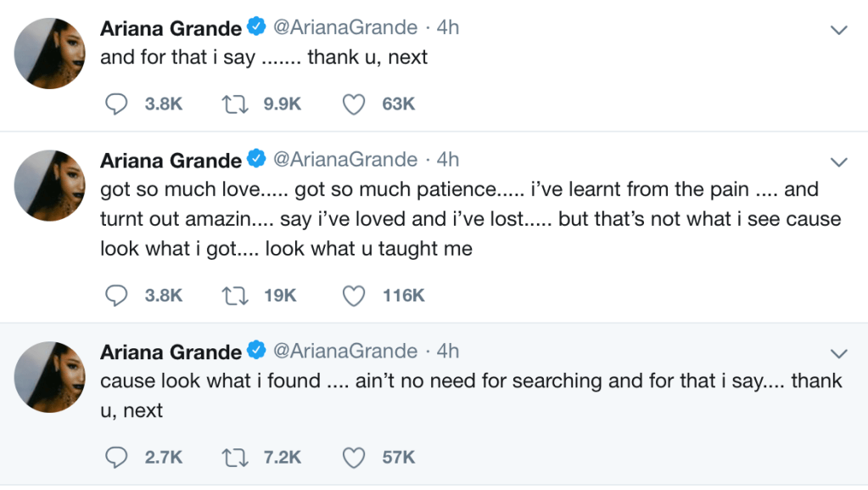
Task: Open the @ArianaGrande handle on the second tweet
Action: pyautogui.click(x=344, y=160)
